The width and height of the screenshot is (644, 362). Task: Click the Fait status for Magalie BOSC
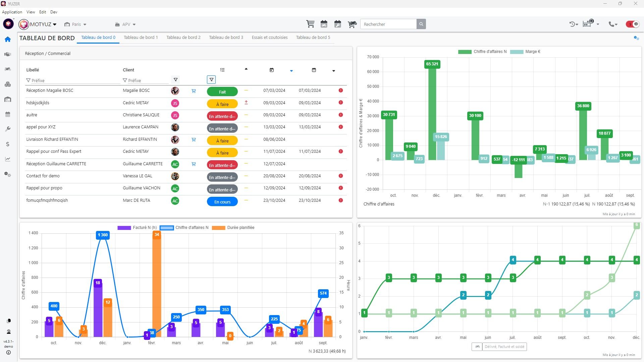click(x=222, y=92)
